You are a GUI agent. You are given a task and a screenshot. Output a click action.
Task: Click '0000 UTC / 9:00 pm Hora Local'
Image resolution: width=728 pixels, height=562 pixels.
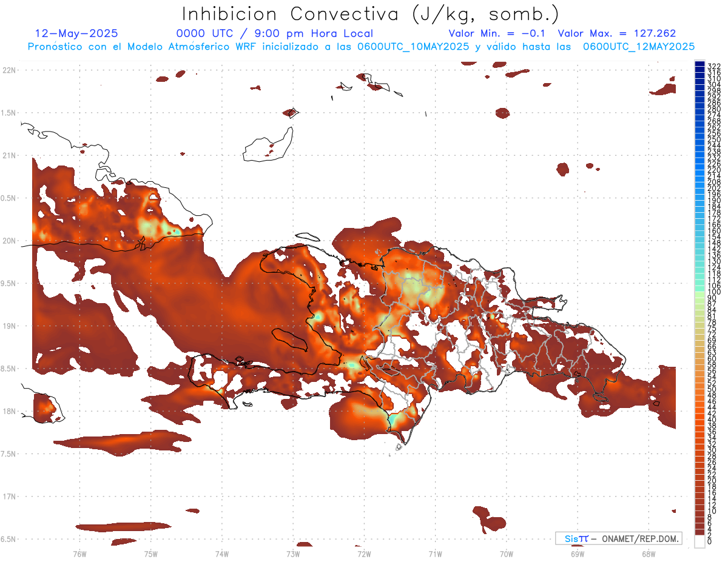(274, 33)
